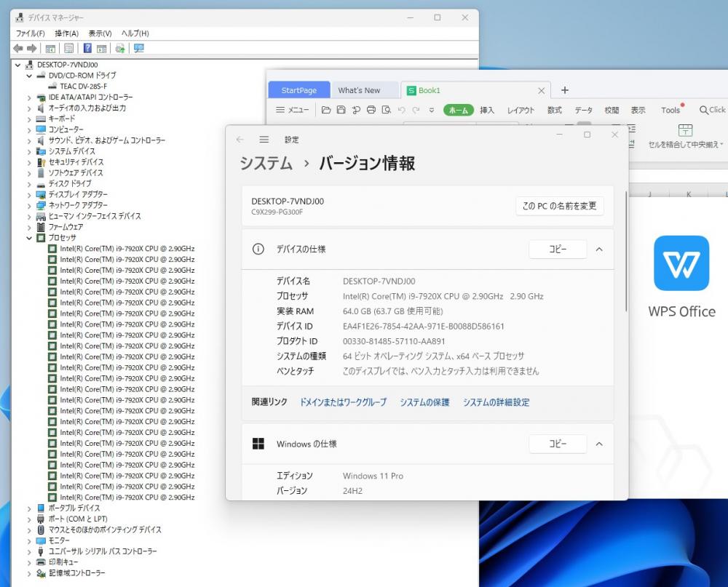Switch to the StartPage tab in WPS
728x587 pixels.
[x=299, y=90]
